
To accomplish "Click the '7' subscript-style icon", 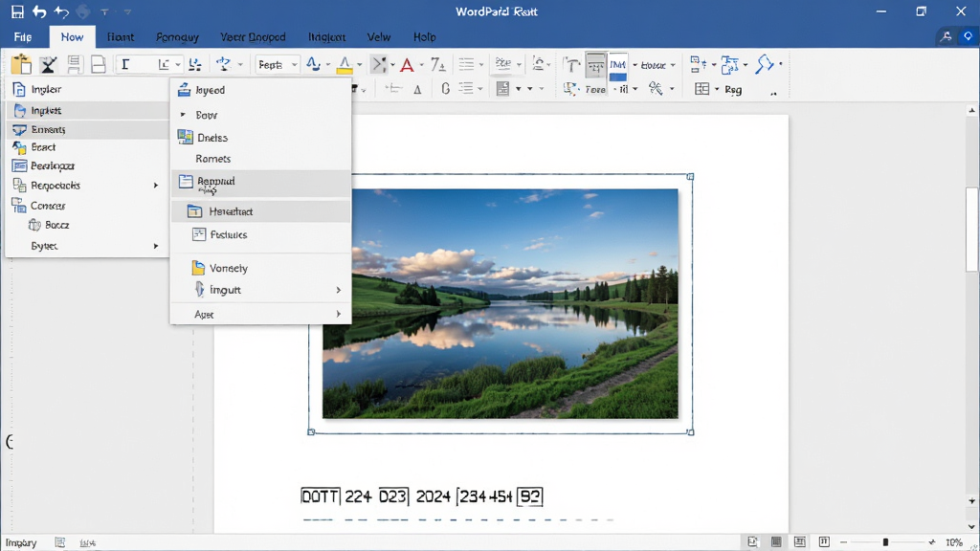I will [438, 64].
